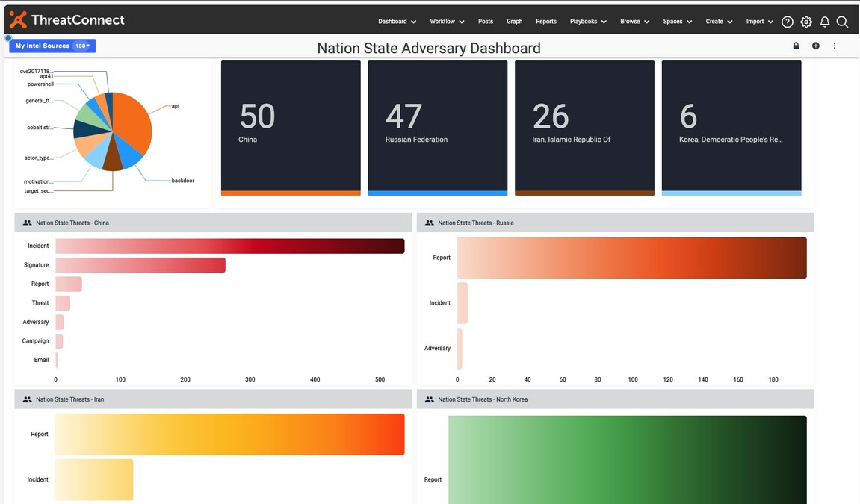
Task: Open the Russian Federation 47 card
Action: 438,128
